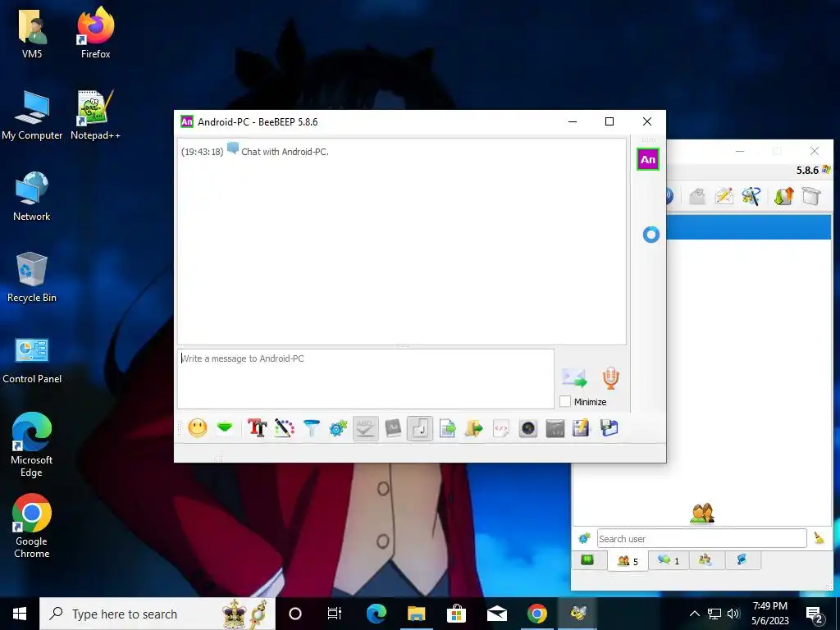Open the groups tab
The image size is (840, 630).
pyautogui.click(x=705, y=560)
